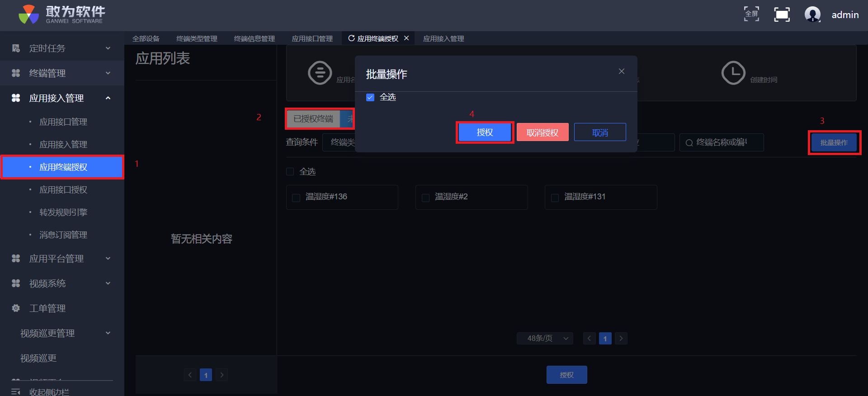
Task: Open 应用接口管理 in the sidebar submenu
Action: [x=62, y=122]
